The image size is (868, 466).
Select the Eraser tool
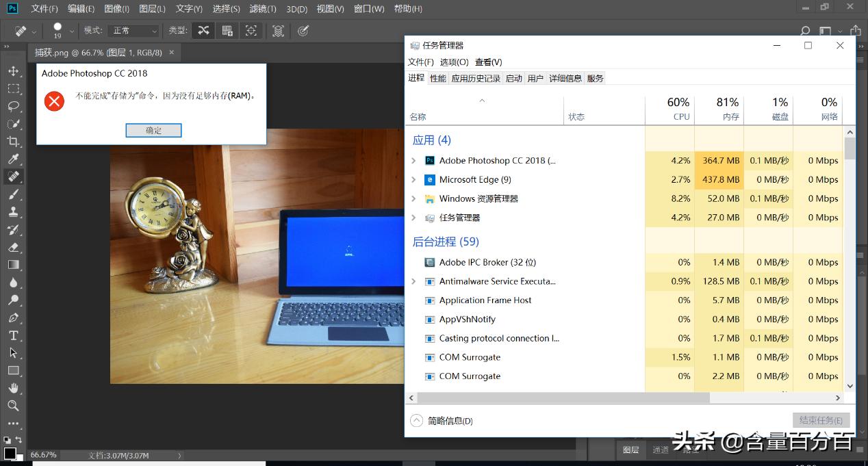(x=14, y=247)
